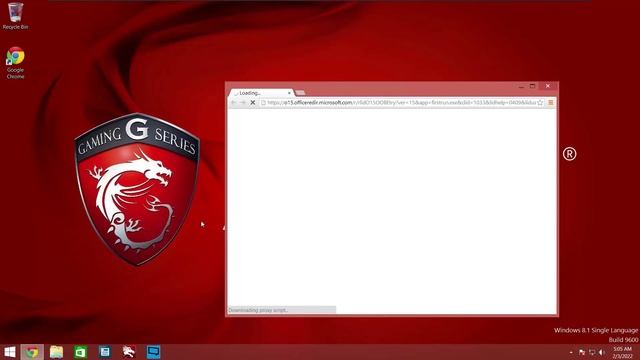
Task: Select the Recycle Bin desktop icon
Action: [x=16, y=16]
